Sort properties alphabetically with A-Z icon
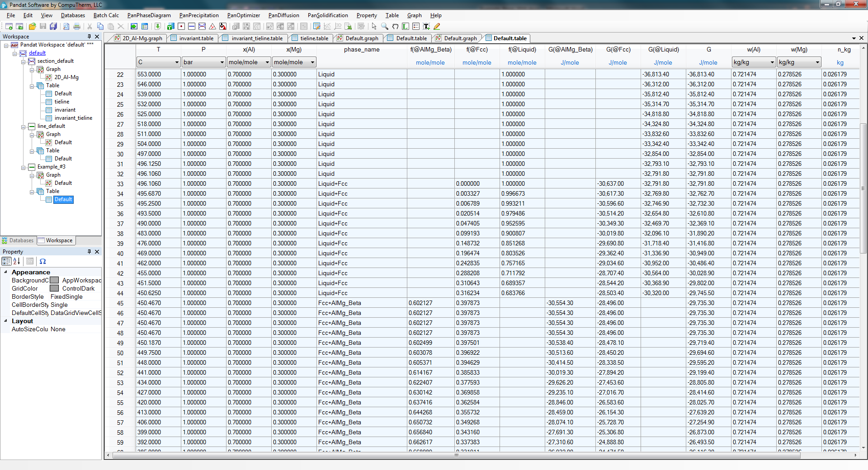 (x=17, y=261)
